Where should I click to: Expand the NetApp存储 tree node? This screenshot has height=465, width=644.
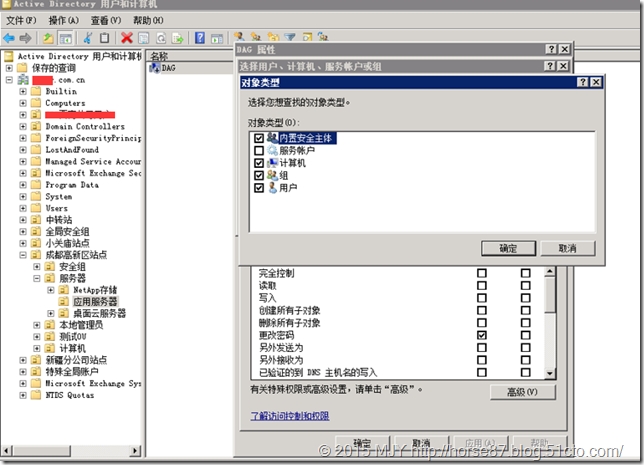pos(51,290)
